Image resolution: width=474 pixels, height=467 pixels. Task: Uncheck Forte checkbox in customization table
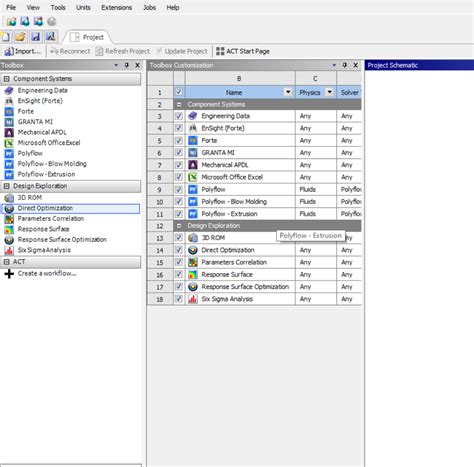[179, 141]
